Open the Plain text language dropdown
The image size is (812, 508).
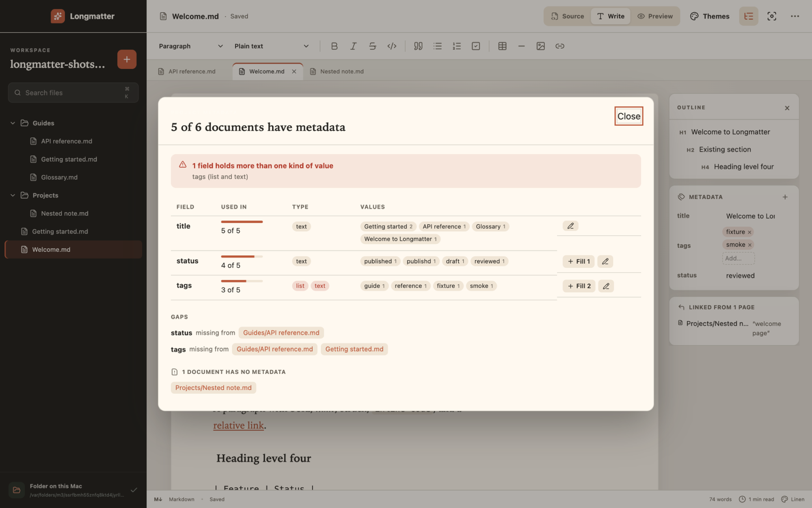[x=271, y=46]
